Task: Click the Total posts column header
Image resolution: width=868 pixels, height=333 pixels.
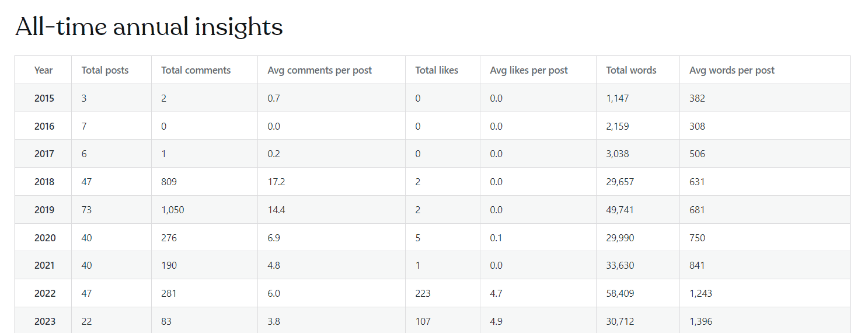Action: point(105,70)
